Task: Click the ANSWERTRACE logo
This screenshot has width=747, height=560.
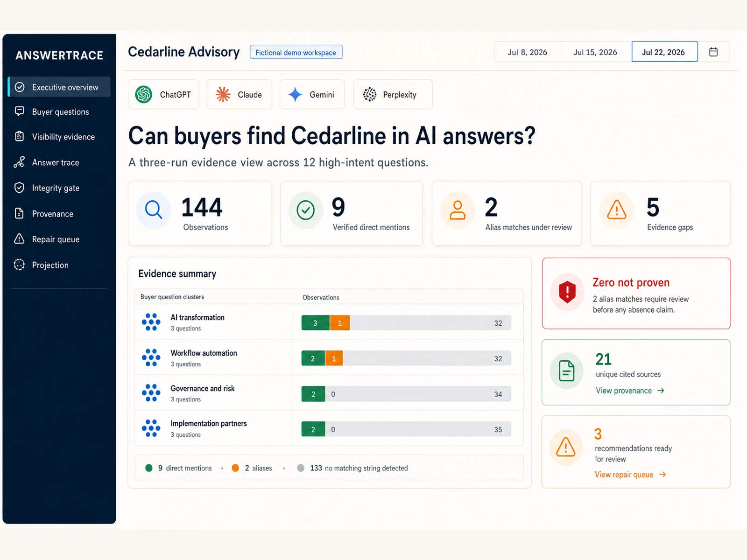Action: pyautogui.click(x=59, y=56)
